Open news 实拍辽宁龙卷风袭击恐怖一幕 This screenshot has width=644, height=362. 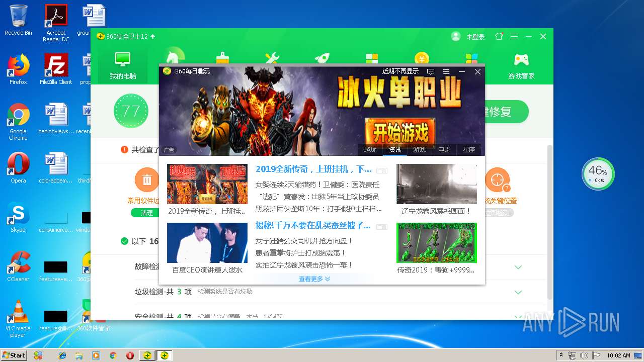(304, 265)
